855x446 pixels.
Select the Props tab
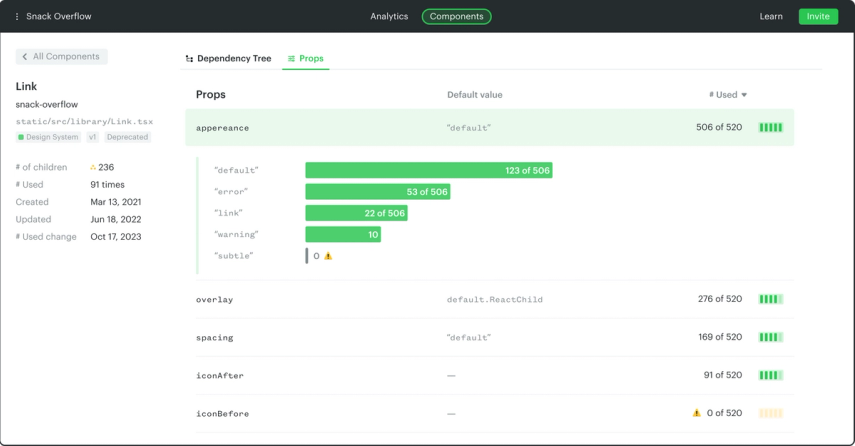tap(306, 58)
